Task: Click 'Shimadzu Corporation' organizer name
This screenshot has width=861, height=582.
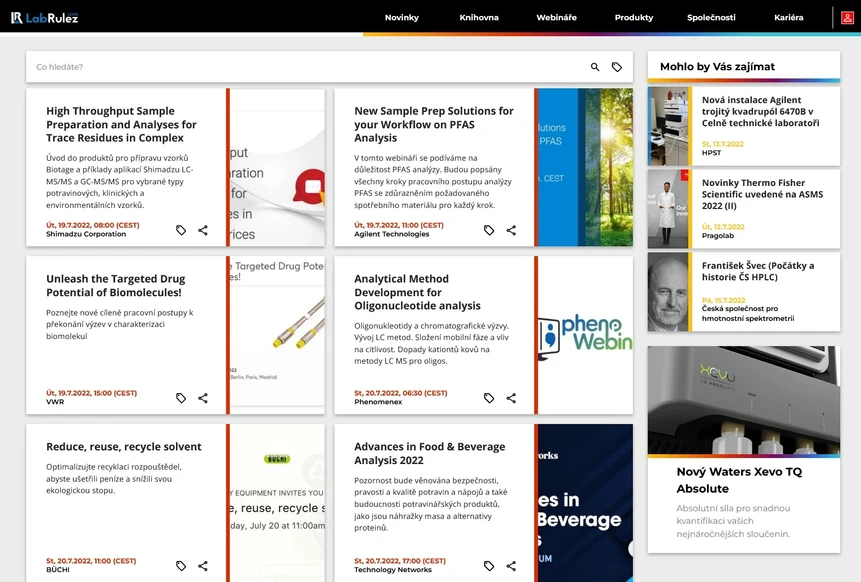Action: [86, 234]
